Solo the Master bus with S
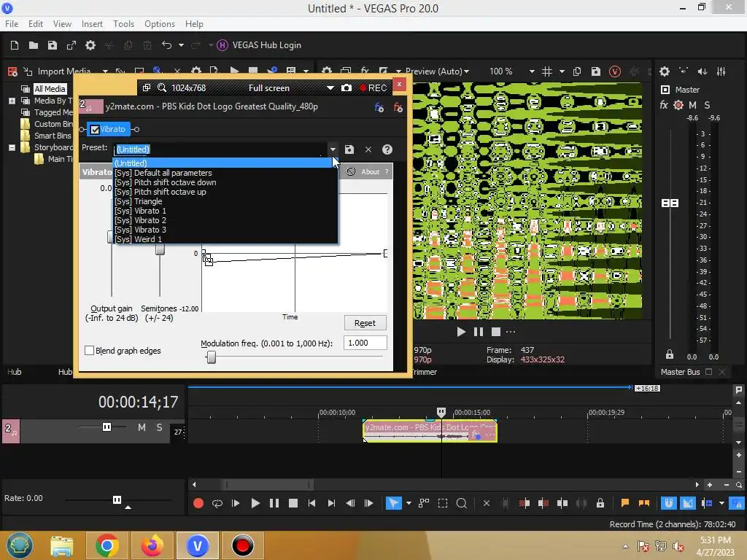This screenshot has height=560, width=747. (707, 105)
